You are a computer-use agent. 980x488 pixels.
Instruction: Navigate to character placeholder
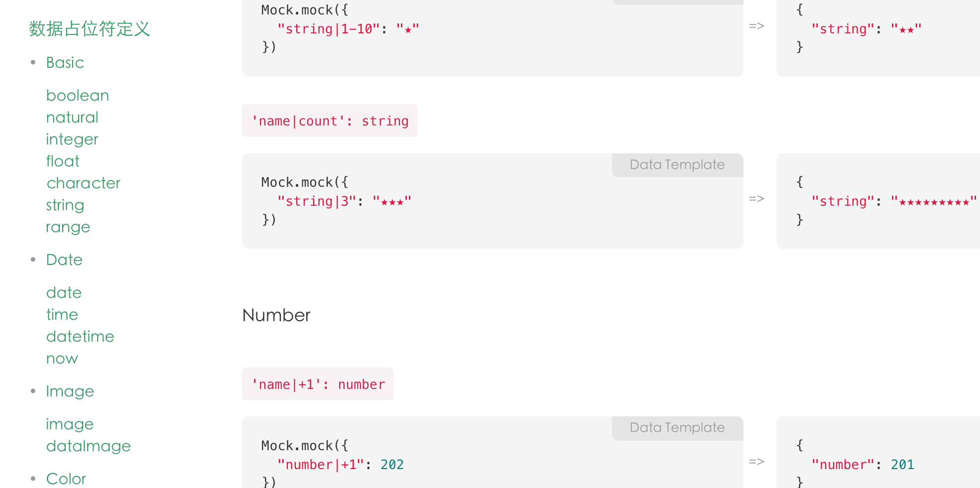tap(83, 183)
